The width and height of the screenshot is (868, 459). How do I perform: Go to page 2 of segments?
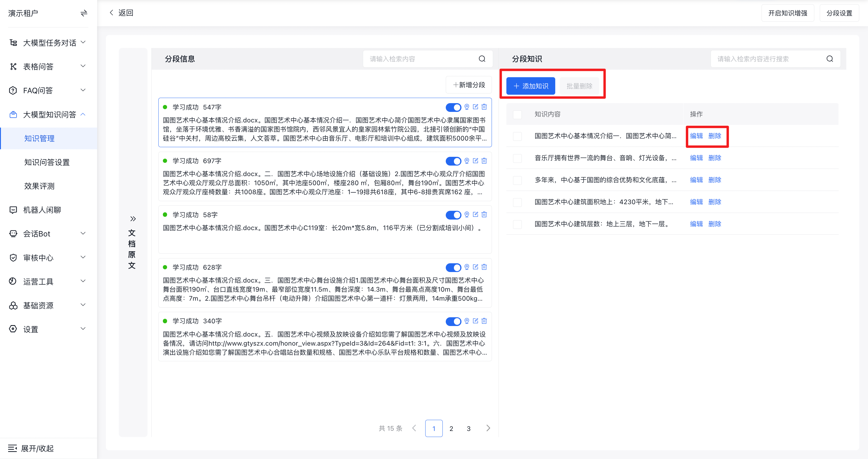click(x=451, y=428)
